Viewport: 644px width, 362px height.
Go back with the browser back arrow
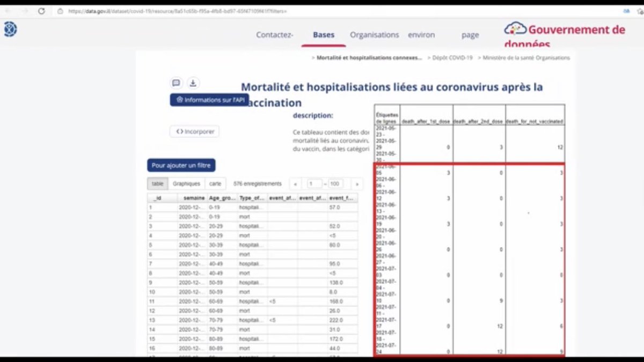[x=9, y=11]
